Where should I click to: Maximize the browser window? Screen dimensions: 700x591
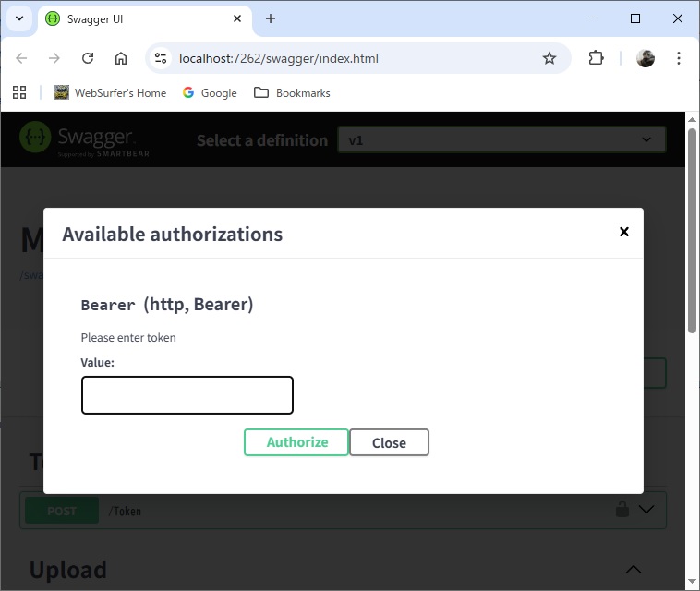(635, 18)
